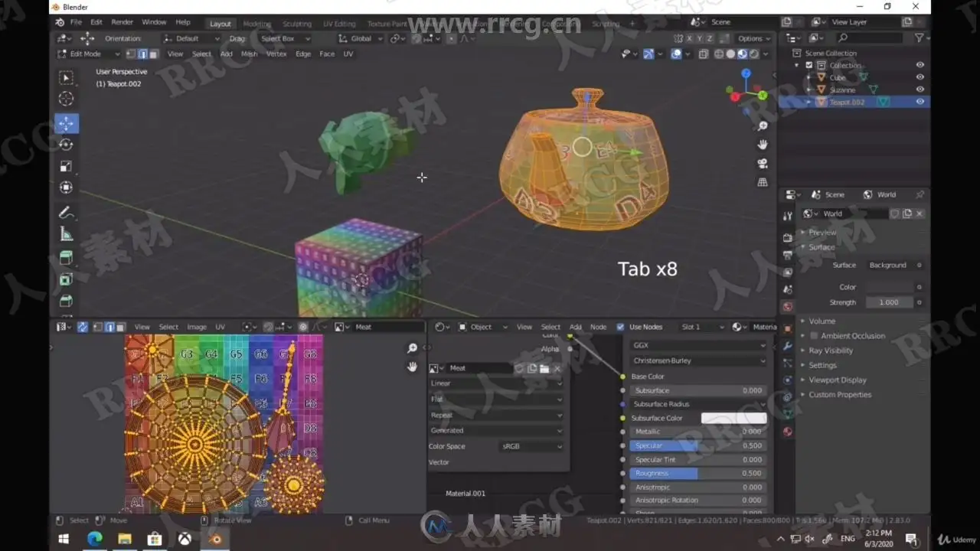This screenshot has width=980, height=551.
Task: Open the Mesh menu in viewport header
Action: 249,54
